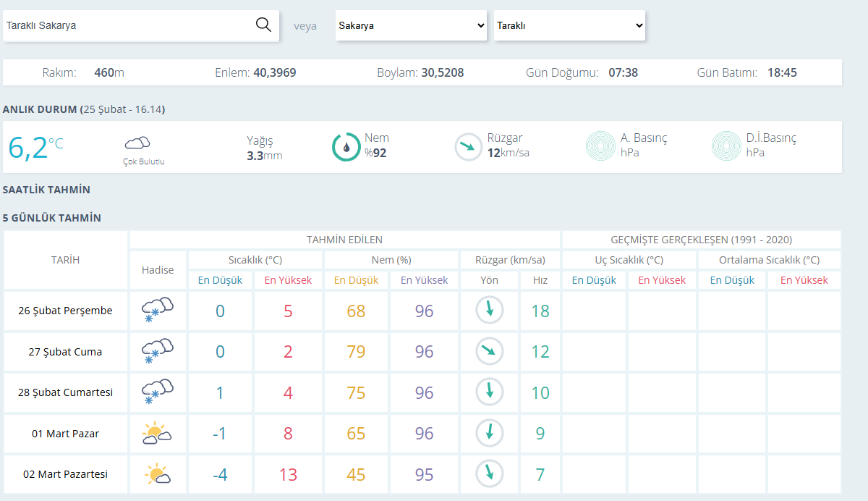The image size is (868, 501).
Task: Click the Çok Bulutlu cloud icon
Action: coord(137,143)
